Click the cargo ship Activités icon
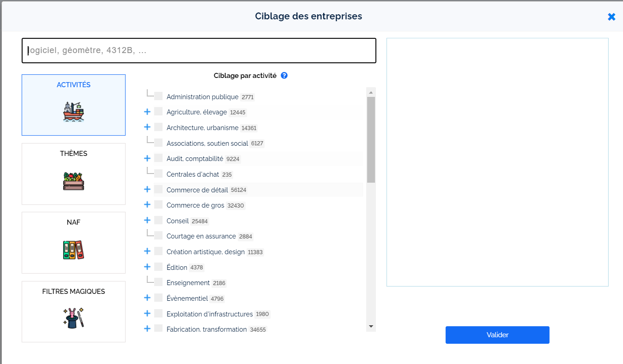The width and height of the screenshot is (623, 364). (73, 112)
